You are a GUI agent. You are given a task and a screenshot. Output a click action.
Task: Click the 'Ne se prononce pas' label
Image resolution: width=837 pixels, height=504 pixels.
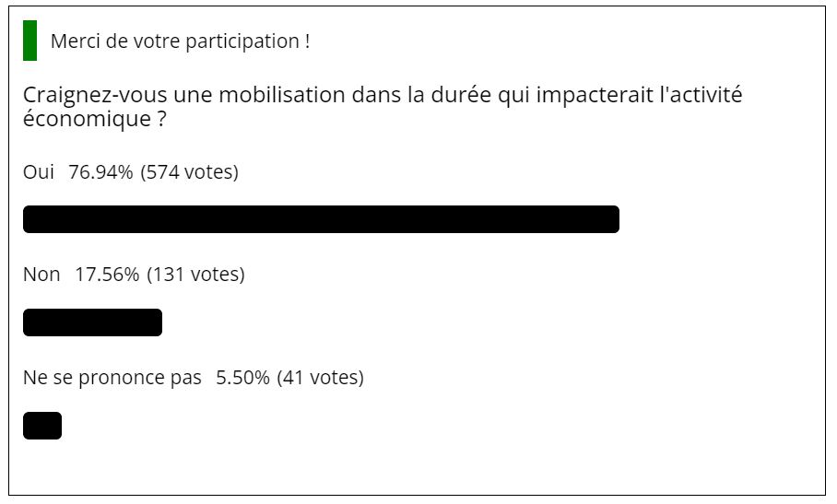tap(112, 378)
